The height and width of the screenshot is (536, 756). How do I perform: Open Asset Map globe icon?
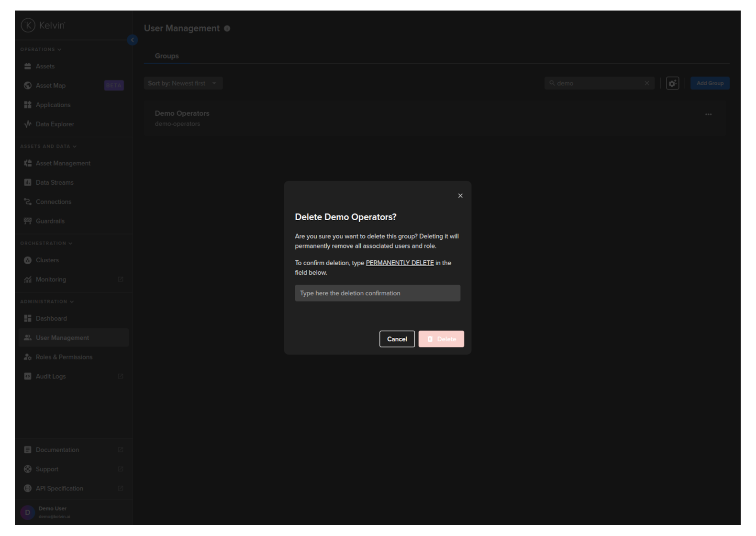tap(28, 86)
